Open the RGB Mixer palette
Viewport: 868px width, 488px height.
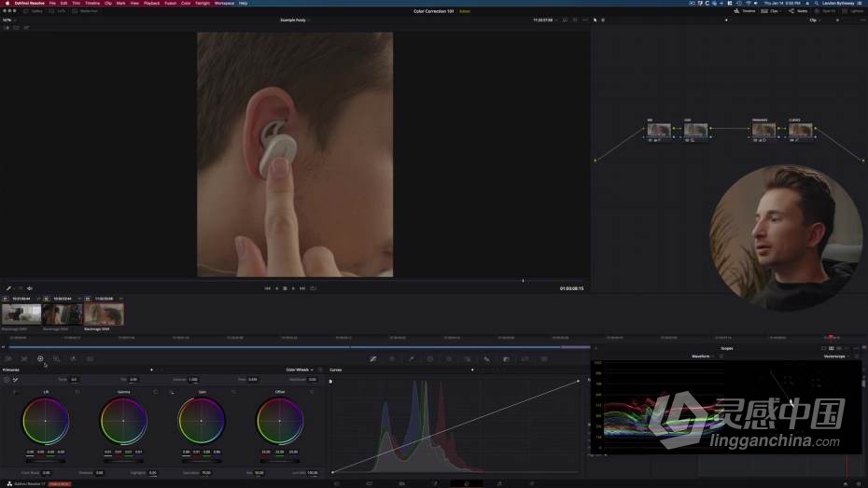[x=73, y=358]
